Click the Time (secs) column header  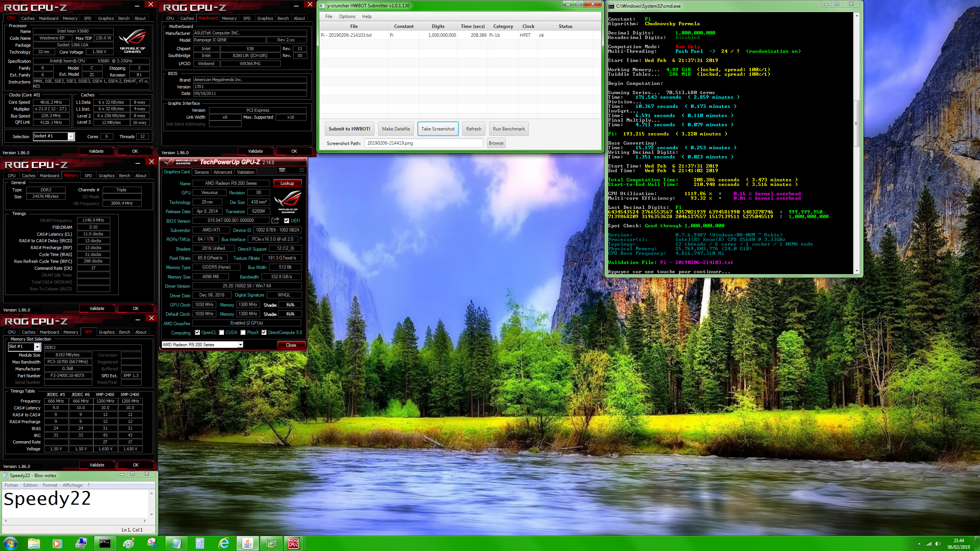click(472, 26)
